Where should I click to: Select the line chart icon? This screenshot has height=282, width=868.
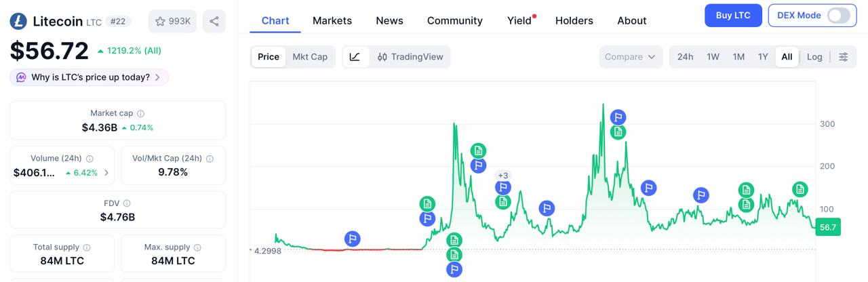pos(355,57)
